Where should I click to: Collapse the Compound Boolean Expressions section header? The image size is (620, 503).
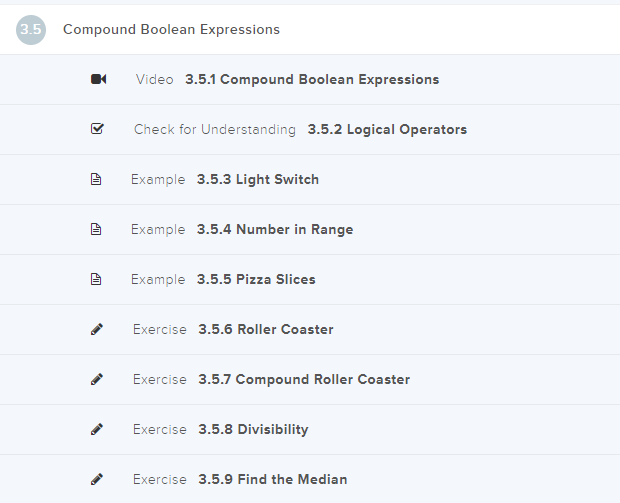(171, 30)
